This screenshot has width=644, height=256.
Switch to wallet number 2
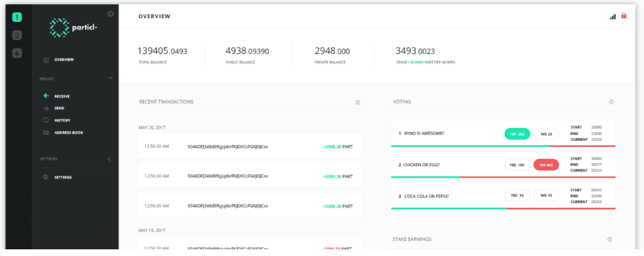tap(17, 35)
